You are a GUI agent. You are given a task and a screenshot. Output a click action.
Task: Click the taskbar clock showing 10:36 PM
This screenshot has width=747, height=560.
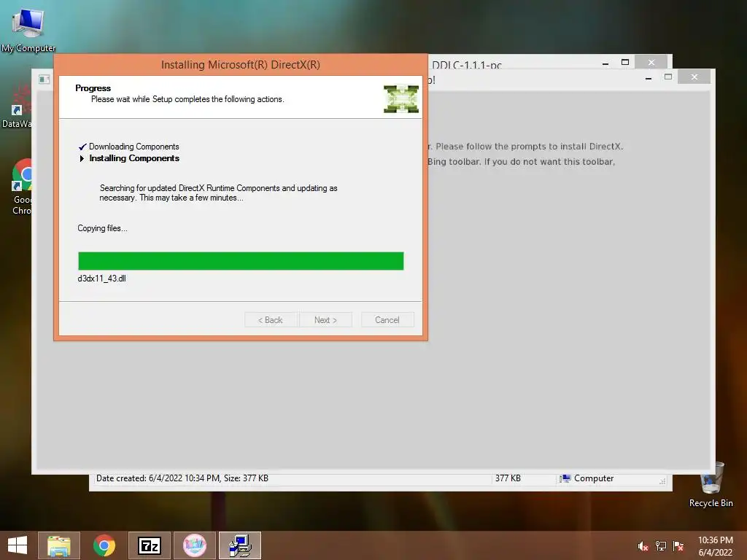[715, 546]
